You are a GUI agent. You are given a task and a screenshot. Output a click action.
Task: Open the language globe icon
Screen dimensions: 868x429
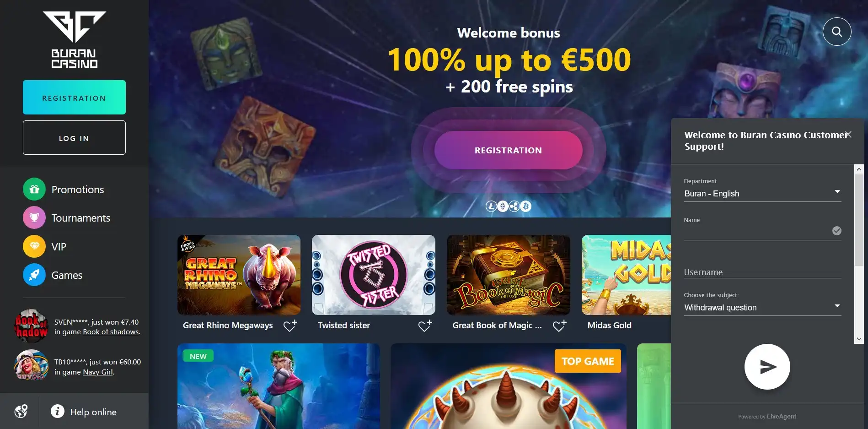point(21,411)
